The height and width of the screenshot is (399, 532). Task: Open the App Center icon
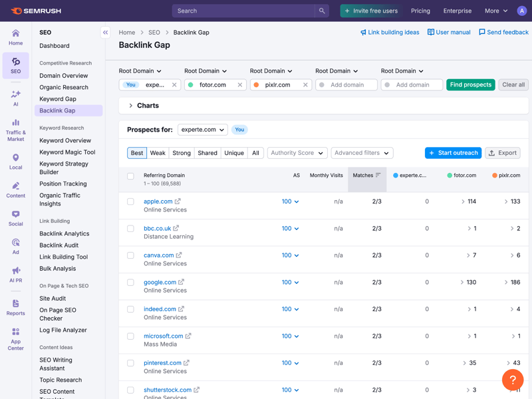tap(15, 338)
